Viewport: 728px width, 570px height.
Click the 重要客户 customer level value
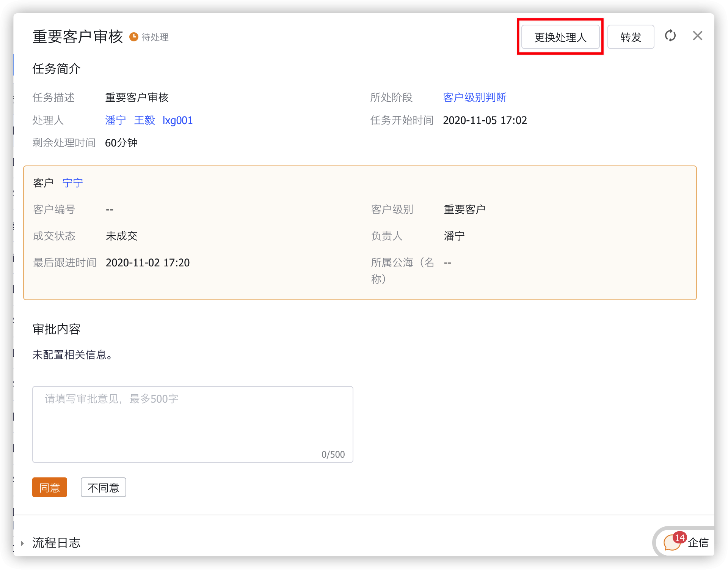click(464, 209)
